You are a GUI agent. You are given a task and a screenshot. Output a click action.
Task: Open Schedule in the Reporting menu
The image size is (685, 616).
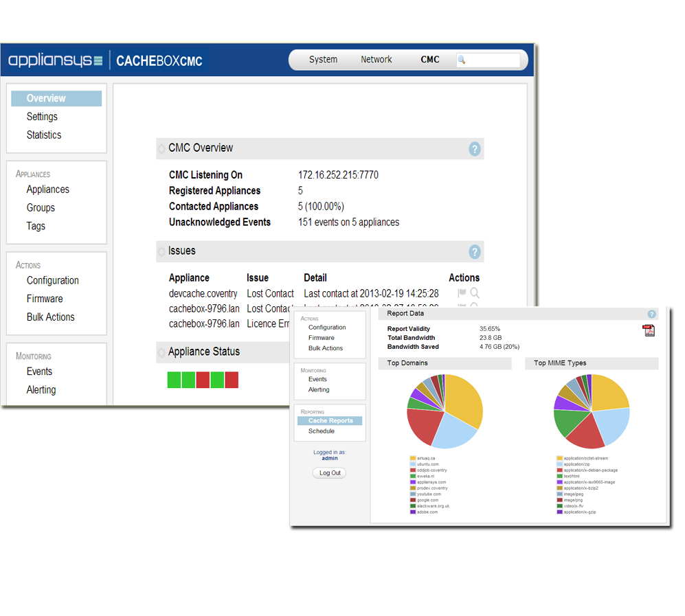[x=321, y=431]
